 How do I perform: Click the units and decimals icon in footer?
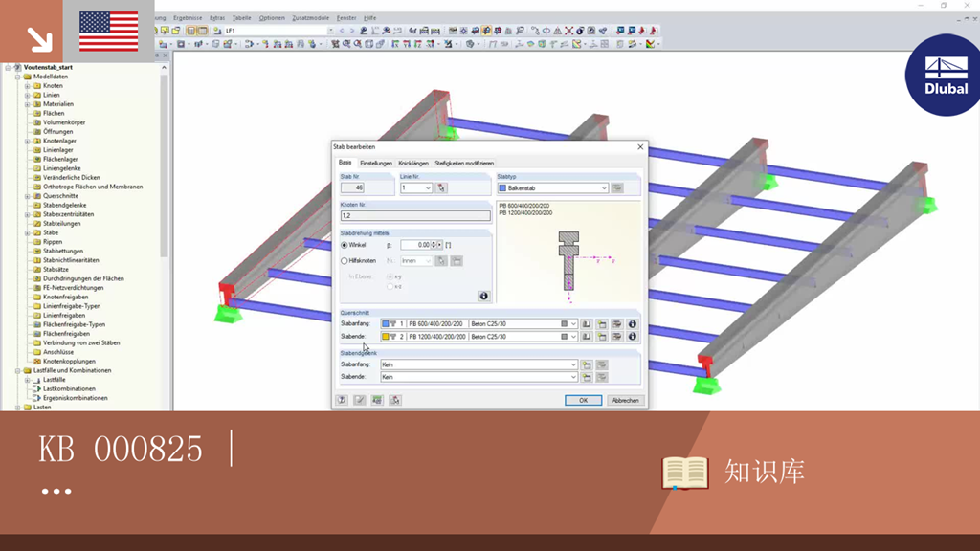(x=377, y=401)
